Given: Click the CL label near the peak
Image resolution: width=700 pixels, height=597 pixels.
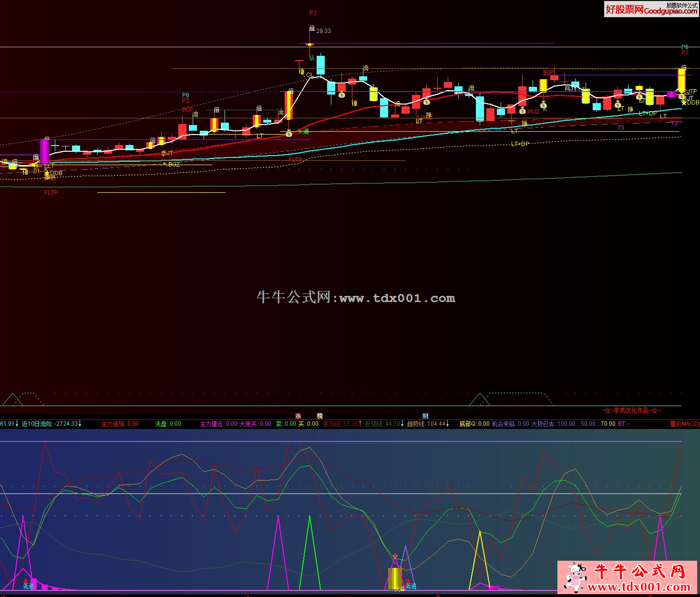Looking at the screenshot, I should coord(310,75).
